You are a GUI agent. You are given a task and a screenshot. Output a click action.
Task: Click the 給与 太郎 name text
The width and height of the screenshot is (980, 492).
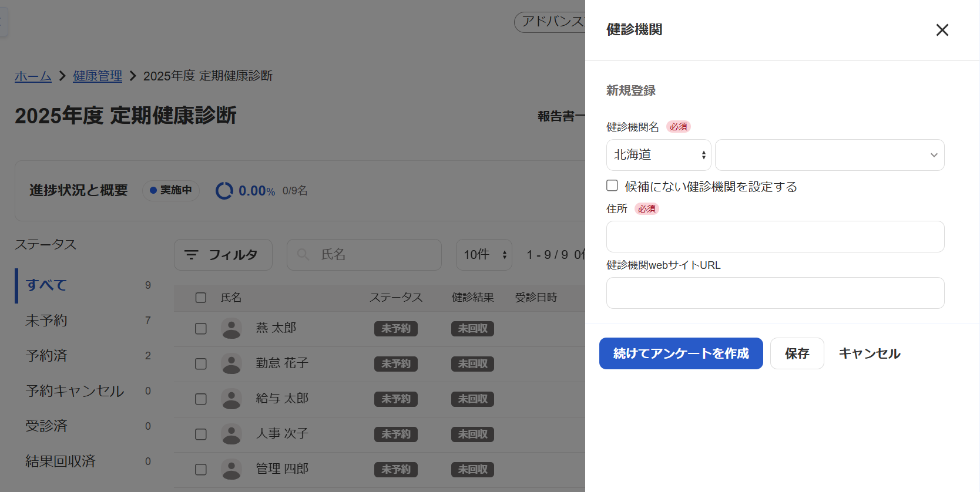[x=282, y=398]
